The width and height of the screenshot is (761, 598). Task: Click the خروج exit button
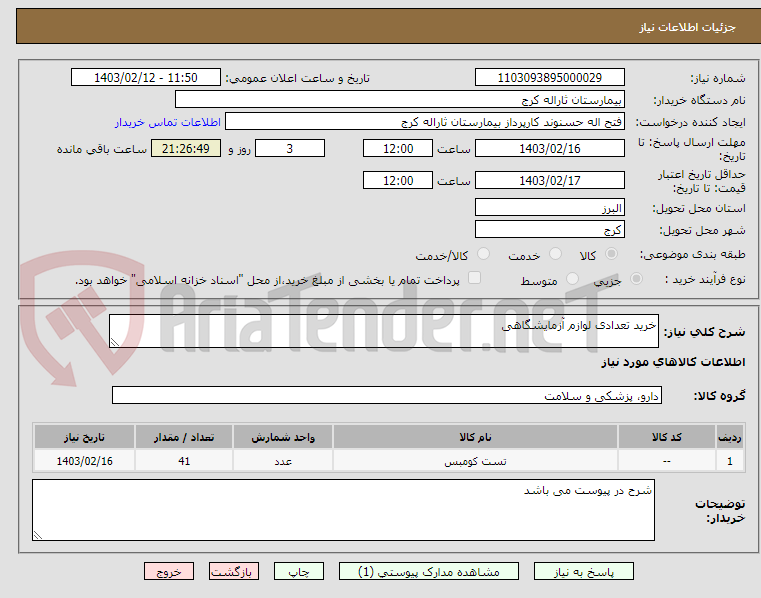pos(168,571)
